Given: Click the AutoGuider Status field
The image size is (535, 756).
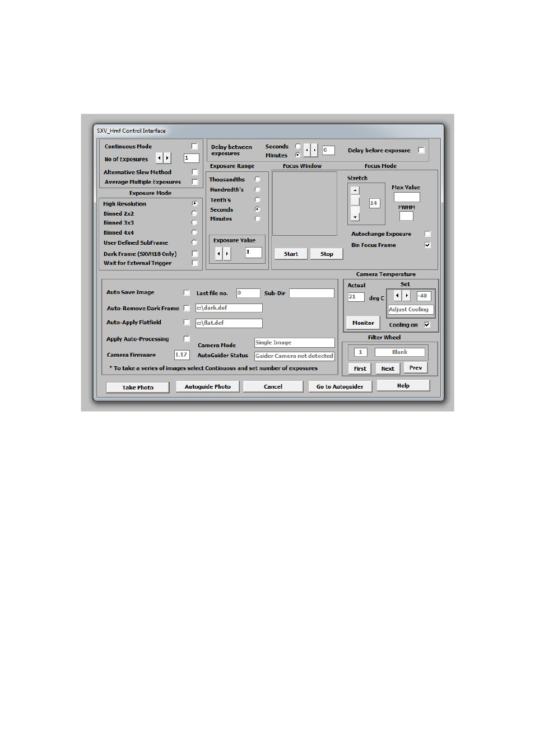Looking at the screenshot, I should [295, 356].
